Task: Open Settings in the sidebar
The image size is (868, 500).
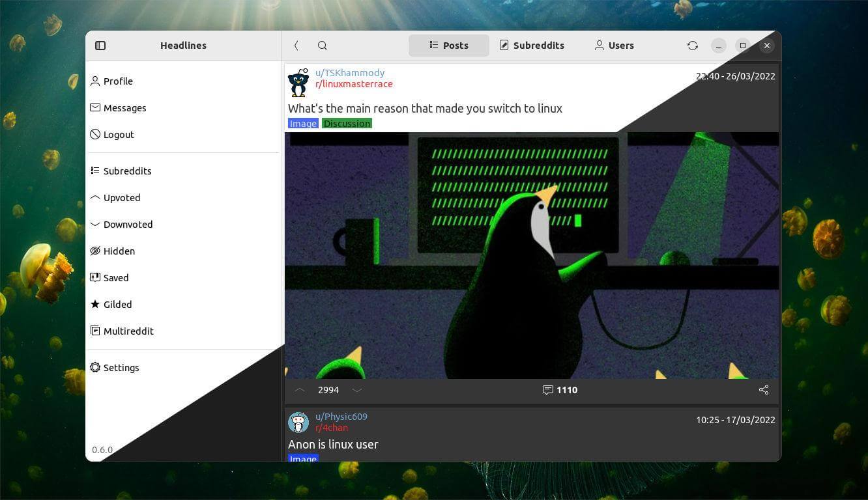Action: (x=183, y=368)
